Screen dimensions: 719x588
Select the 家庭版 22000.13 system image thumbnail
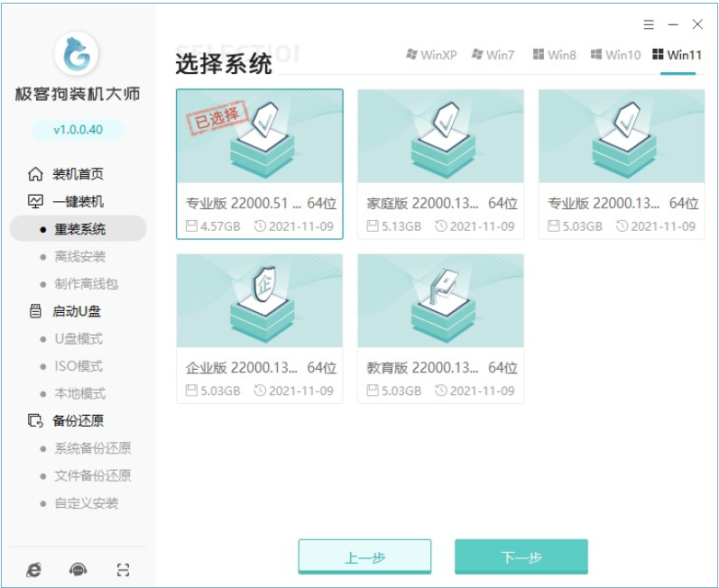coord(440,137)
